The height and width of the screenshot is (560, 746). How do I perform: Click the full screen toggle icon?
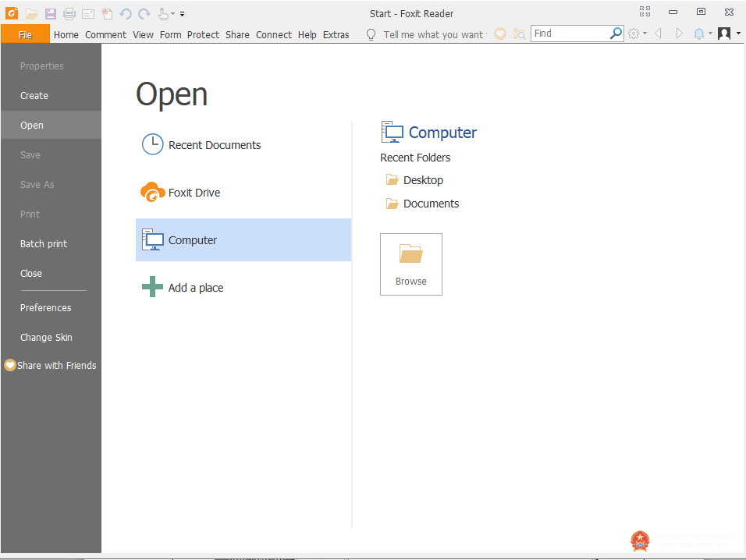coord(645,12)
